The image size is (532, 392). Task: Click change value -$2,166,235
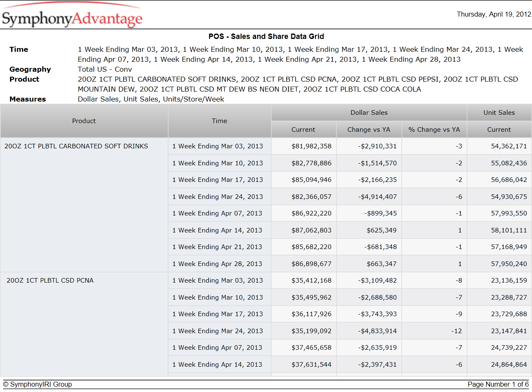click(x=377, y=180)
